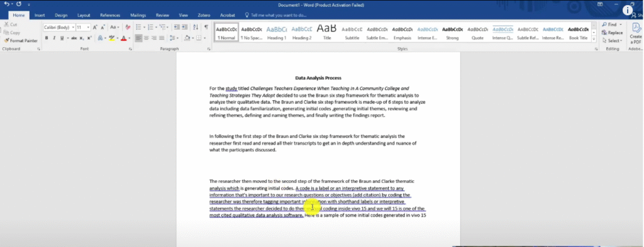The height and width of the screenshot is (247, 644).
Task: Open the References ribbon tab
Action: (x=110, y=15)
